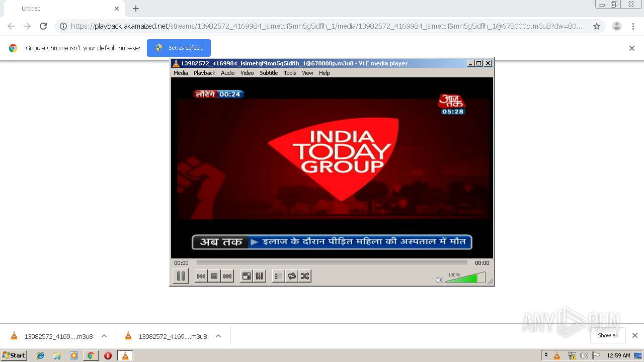Image resolution: width=644 pixels, height=362 pixels.
Task: Skip to next media in VLC
Action: point(227,276)
